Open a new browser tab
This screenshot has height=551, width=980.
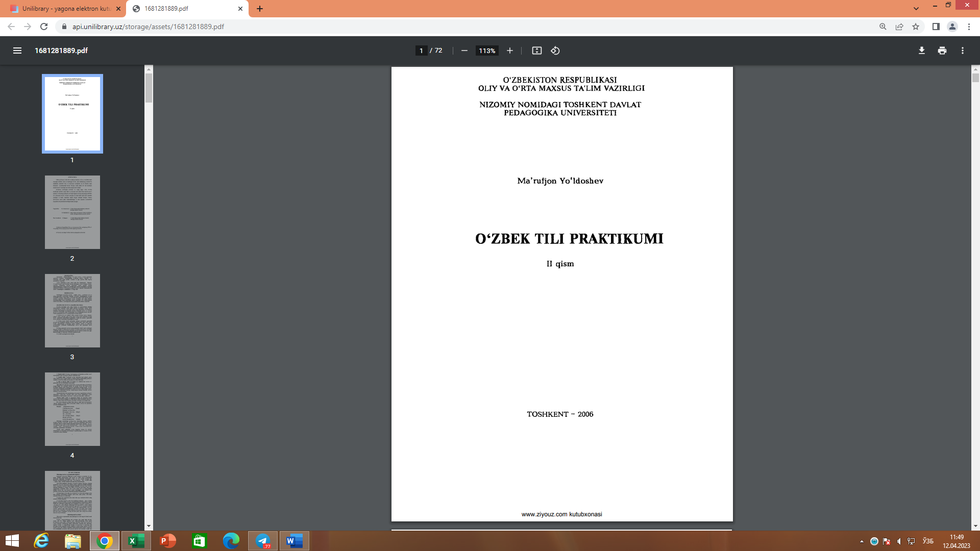tap(260, 9)
